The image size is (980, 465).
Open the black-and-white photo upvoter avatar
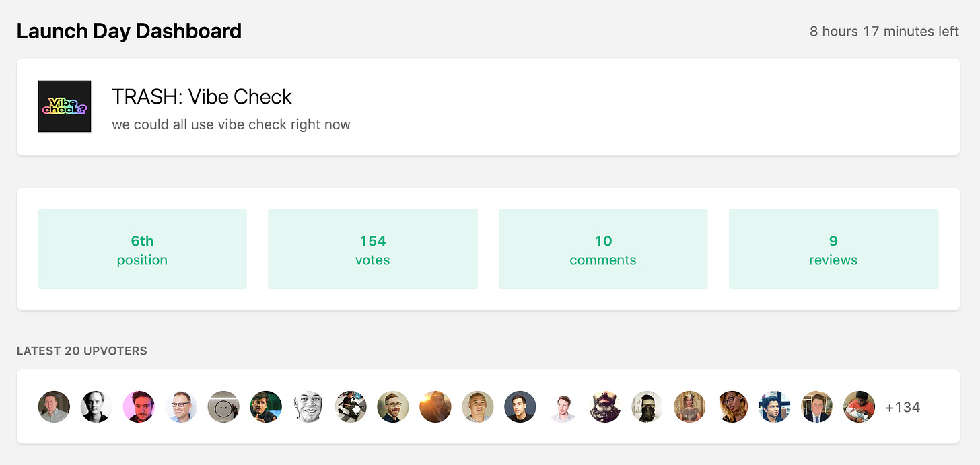point(96,407)
